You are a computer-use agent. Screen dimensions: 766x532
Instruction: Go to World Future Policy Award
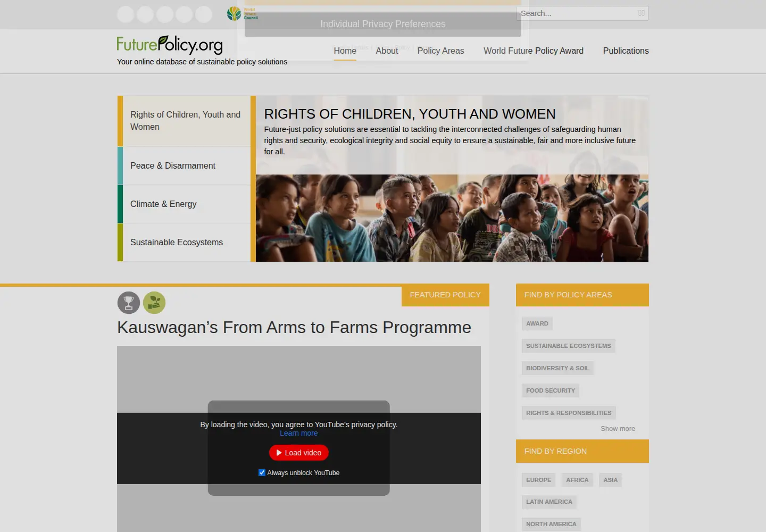[534, 51]
